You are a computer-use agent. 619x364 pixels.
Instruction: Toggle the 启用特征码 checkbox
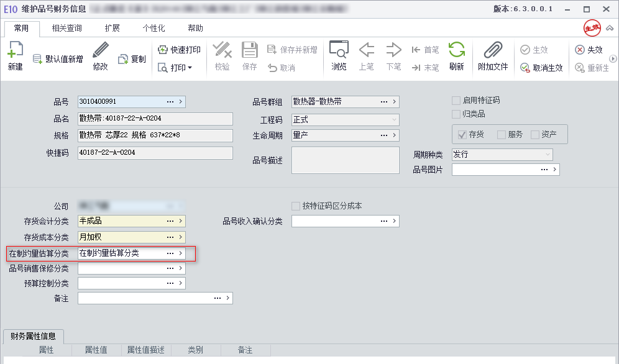pyautogui.click(x=456, y=101)
